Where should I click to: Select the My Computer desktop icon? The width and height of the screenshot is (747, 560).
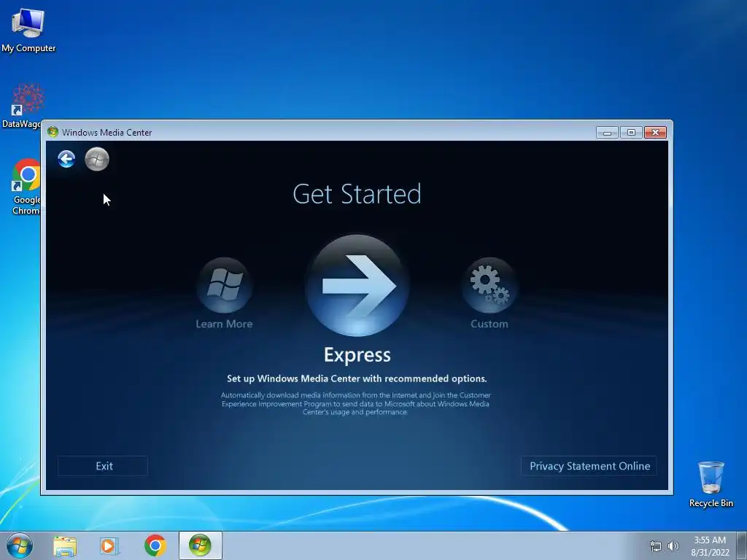(28, 31)
